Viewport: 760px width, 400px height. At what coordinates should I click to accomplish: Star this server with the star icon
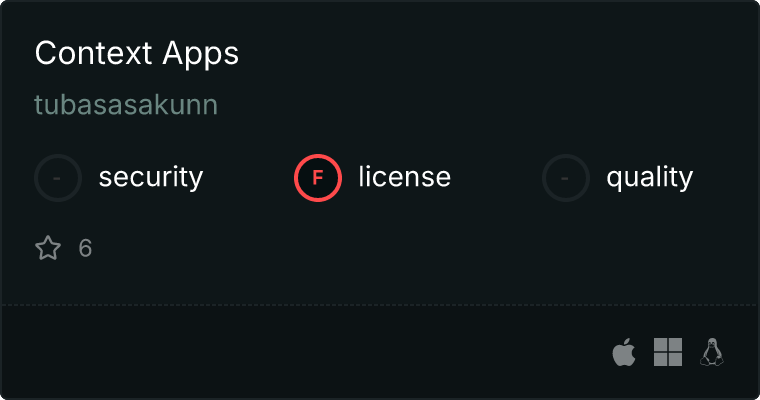click(48, 248)
